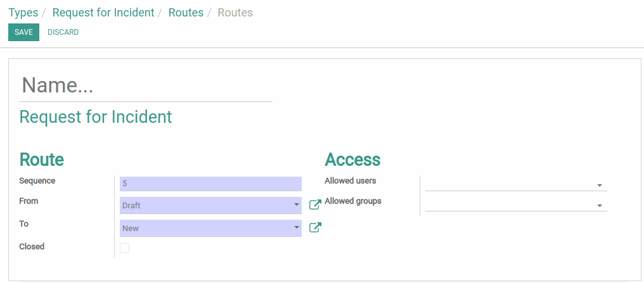Toggle the Closed checkbox
This screenshot has width=644, height=283.
(x=124, y=248)
